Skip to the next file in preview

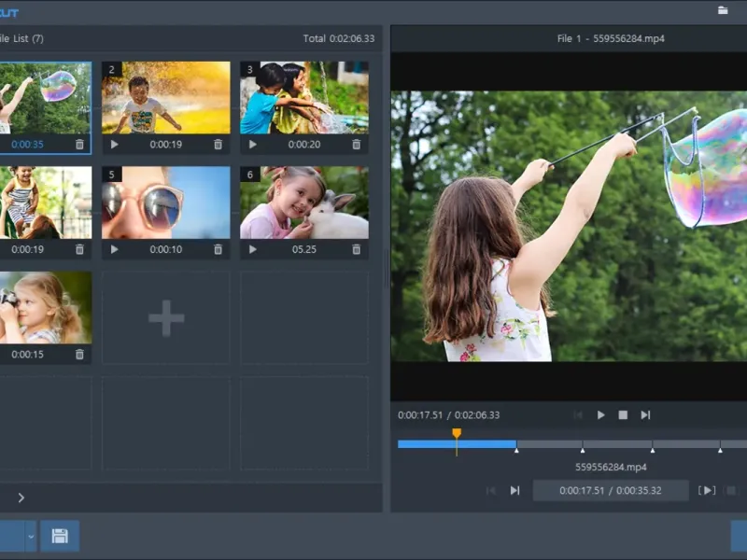pos(645,414)
